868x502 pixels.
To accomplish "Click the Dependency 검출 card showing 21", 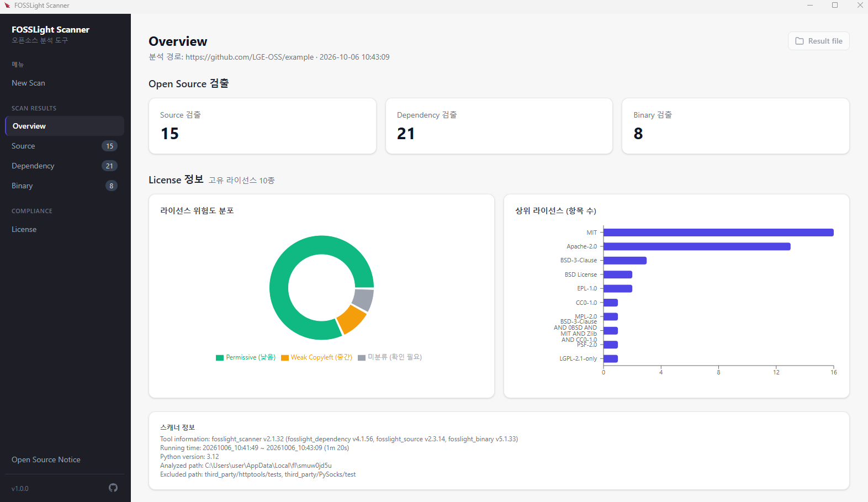I will coord(499,126).
